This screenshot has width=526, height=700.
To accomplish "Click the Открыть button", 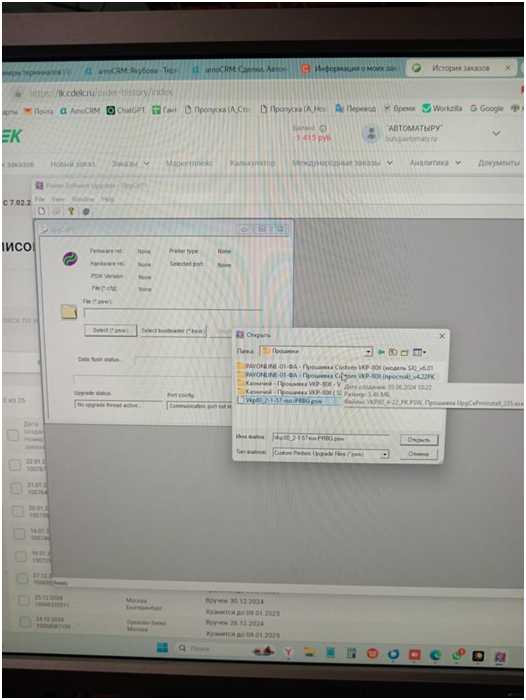I will tap(419, 440).
